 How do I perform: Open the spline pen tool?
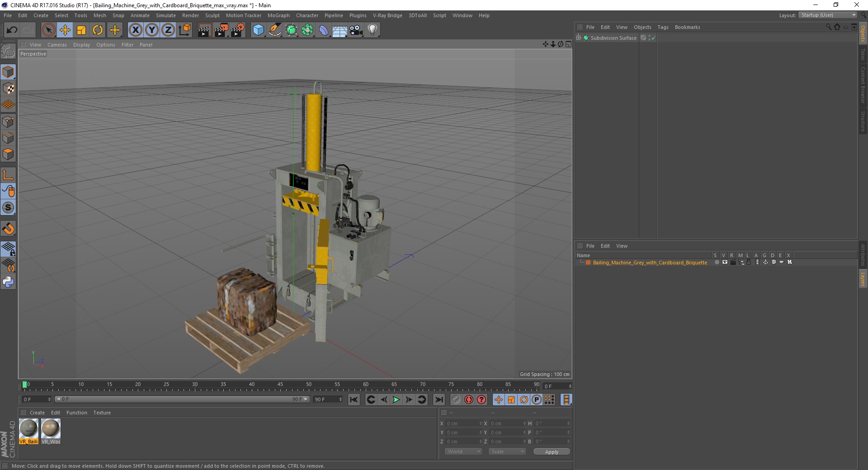click(x=275, y=30)
